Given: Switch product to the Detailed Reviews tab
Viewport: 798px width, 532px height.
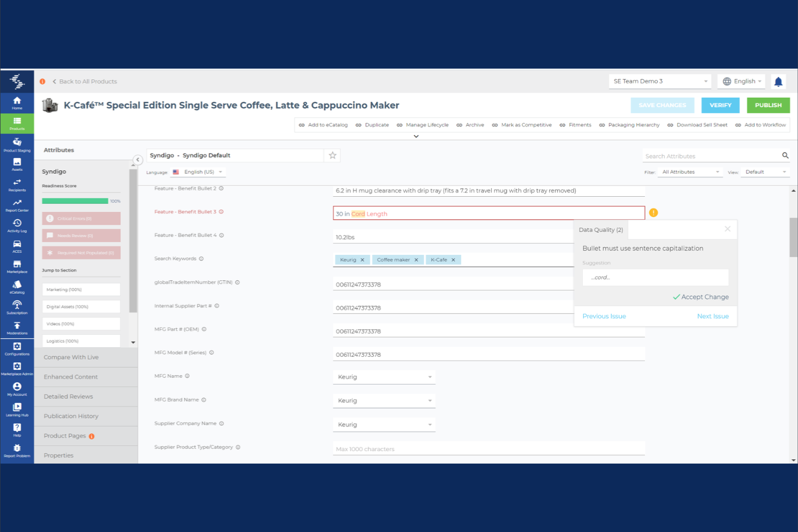Looking at the screenshot, I should click(x=67, y=396).
